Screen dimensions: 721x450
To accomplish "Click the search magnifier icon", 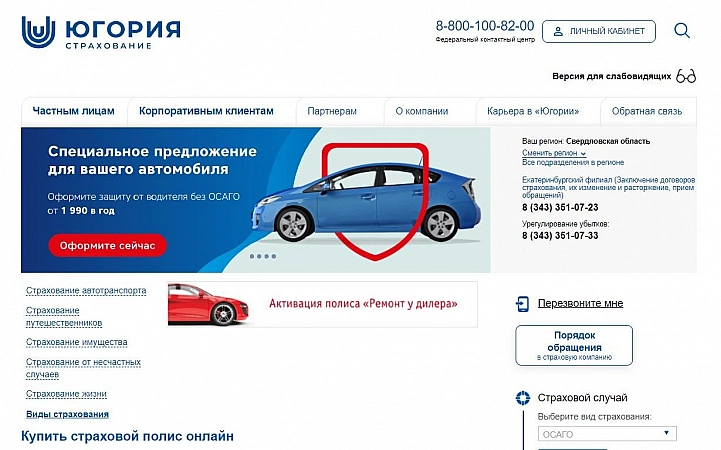I will click(x=682, y=31).
